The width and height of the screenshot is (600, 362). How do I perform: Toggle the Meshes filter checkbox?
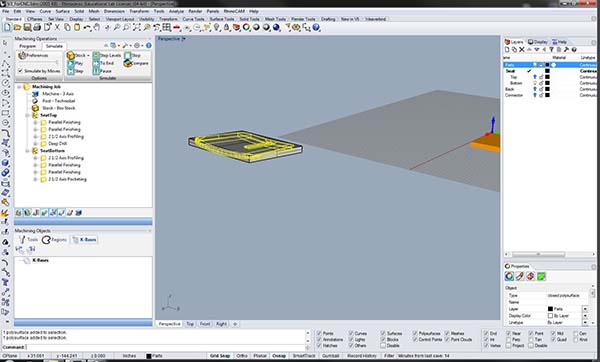click(x=447, y=333)
